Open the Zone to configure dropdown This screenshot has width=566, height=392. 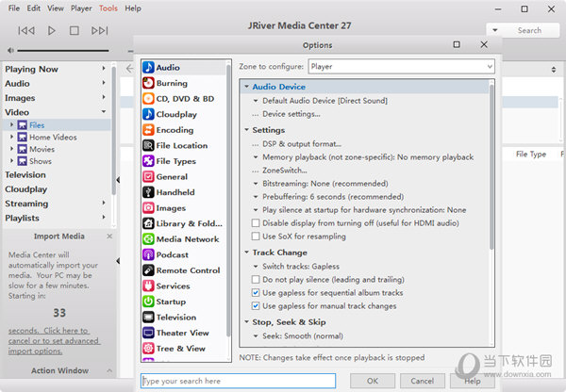(401, 66)
